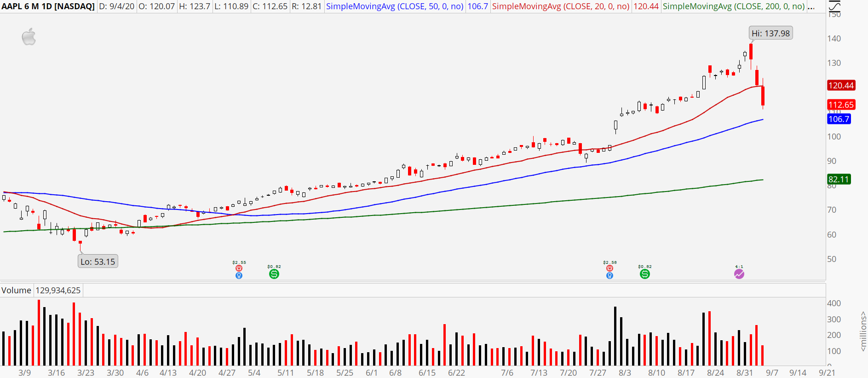The image size is (868, 378).
Task: Click the 9/14 date on the time axis
Action: coord(798,372)
